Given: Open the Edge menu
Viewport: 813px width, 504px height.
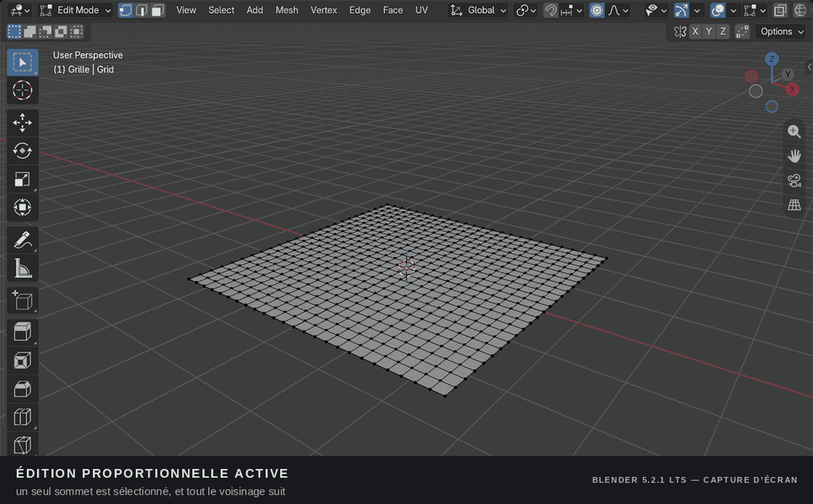Looking at the screenshot, I should (360, 10).
